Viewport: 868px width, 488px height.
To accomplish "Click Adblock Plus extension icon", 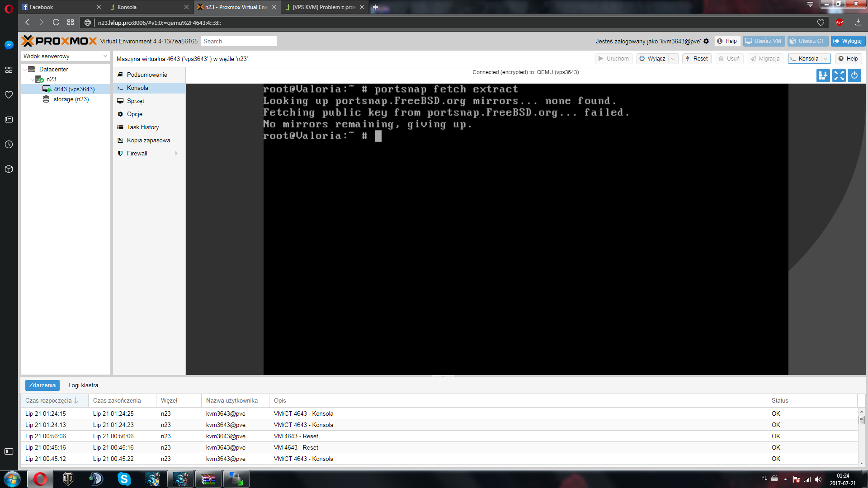I will point(840,22).
